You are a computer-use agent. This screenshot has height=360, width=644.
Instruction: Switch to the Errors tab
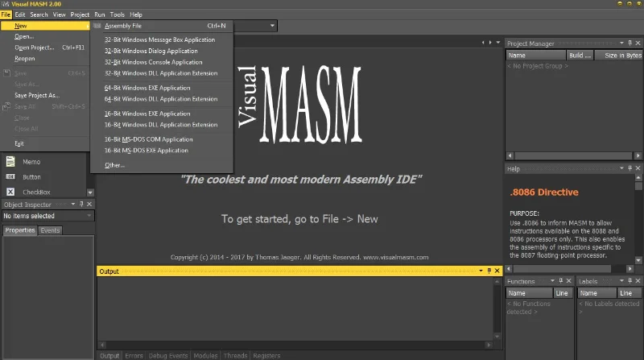point(134,355)
